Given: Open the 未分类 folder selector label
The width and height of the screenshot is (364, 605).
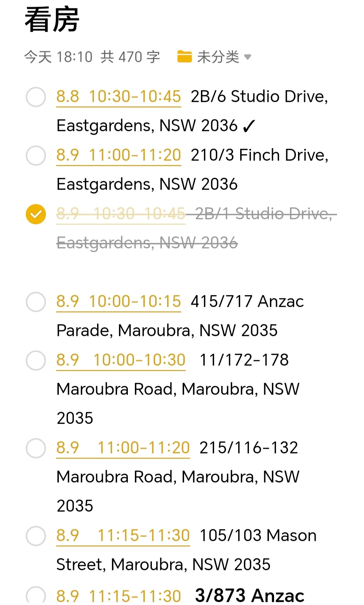Looking at the screenshot, I should point(218,57).
